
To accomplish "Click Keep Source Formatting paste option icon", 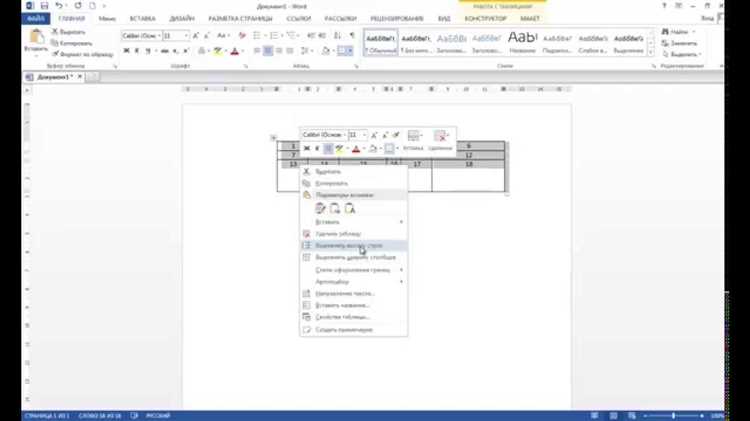I will pyautogui.click(x=320, y=209).
